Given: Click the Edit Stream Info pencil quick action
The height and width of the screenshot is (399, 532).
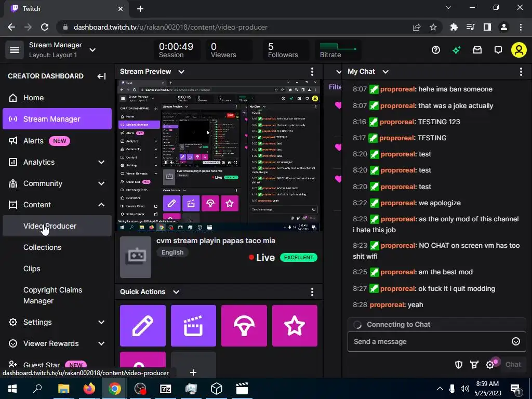Looking at the screenshot, I should pos(143,326).
